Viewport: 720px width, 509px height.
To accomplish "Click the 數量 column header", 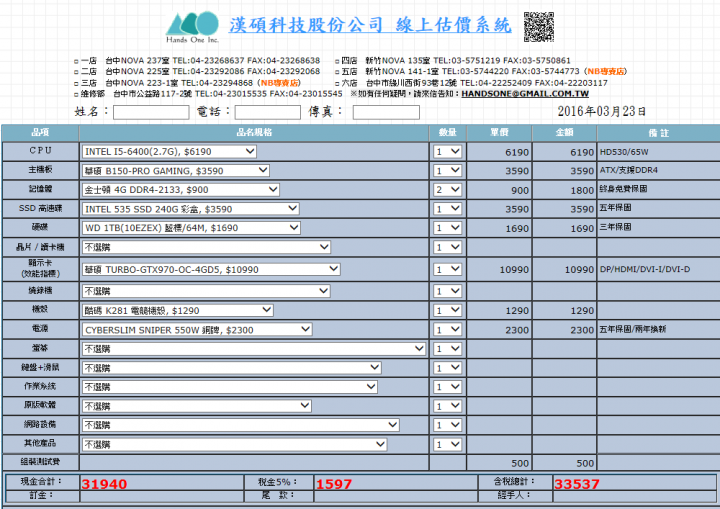I will (x=448, y=133).
